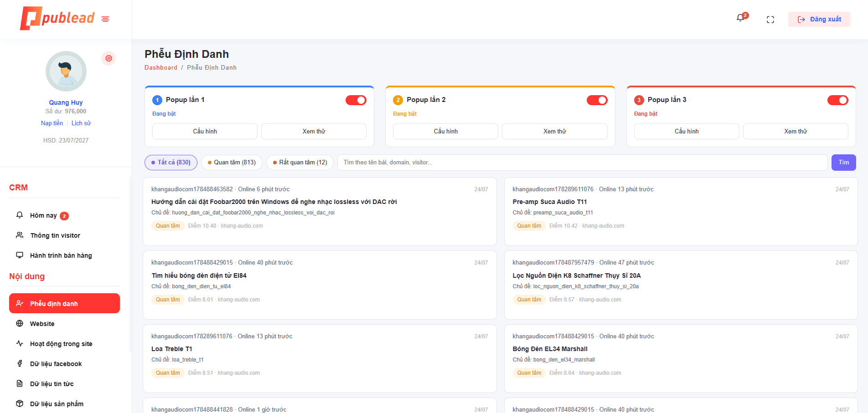The height and width of the screenshot is (413, 868).
Task: Open profile settings gear icon
Action: click(108, 58)
